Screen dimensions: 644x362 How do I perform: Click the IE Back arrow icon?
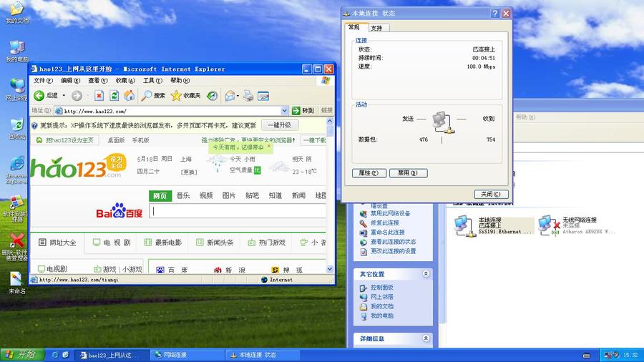click(x=39, y=96)
